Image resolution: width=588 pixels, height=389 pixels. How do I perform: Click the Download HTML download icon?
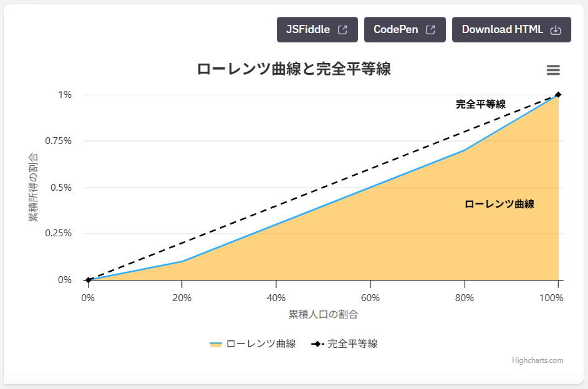point(556,30)
